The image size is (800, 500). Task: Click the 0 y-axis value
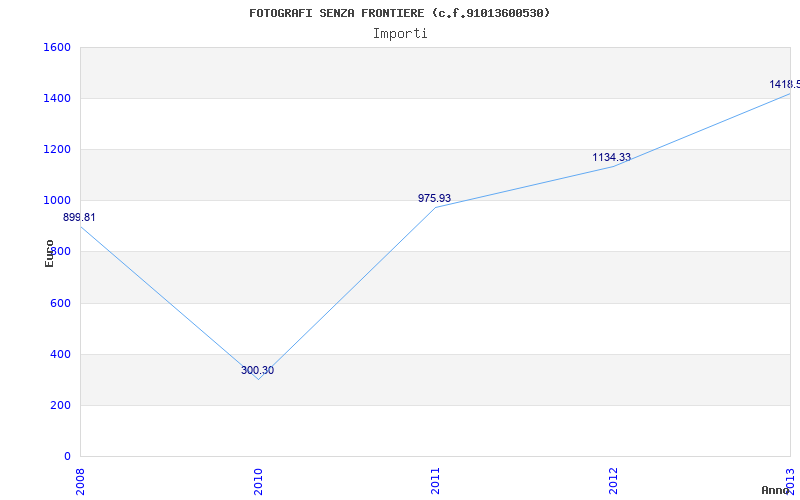(x=67, y=457)
